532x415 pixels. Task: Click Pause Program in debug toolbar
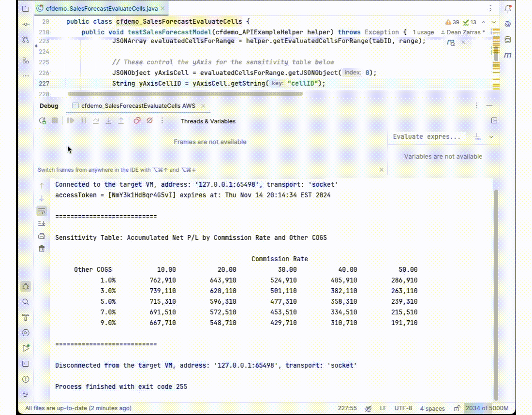point(83,121)
